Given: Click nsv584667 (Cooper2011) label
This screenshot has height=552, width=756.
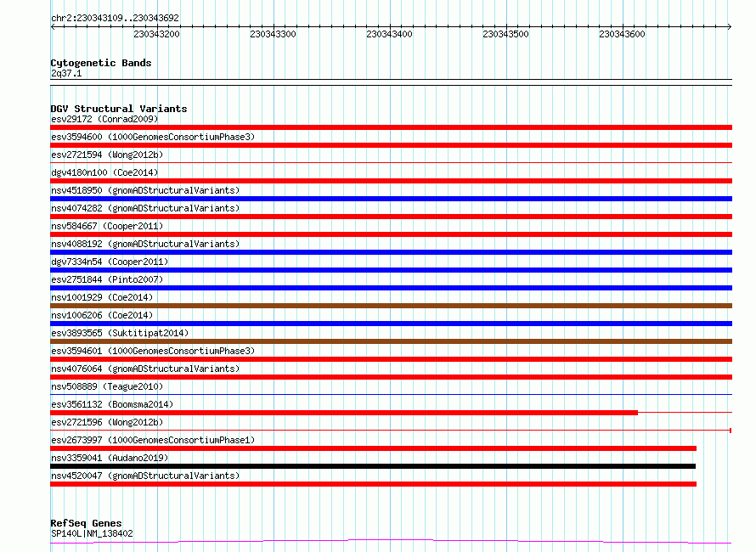Looking at the screenshot, I should click(x=107, y=226).
